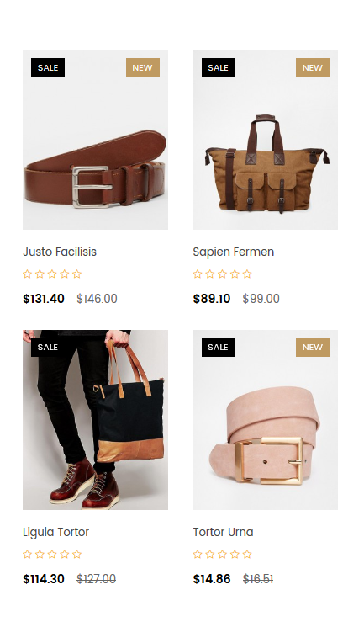This screenshot has height=643, width=364.
Task: Click the brown leather belt product image
Action: coord(95,140)
